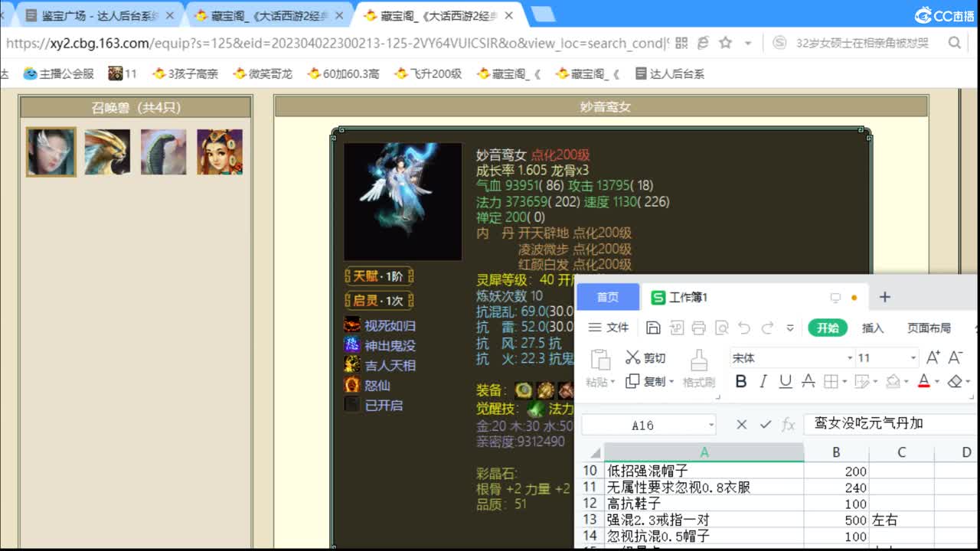Click the star bookmark page icon
980x551 pixels.
pyautogui.click(x=725, y=43)
